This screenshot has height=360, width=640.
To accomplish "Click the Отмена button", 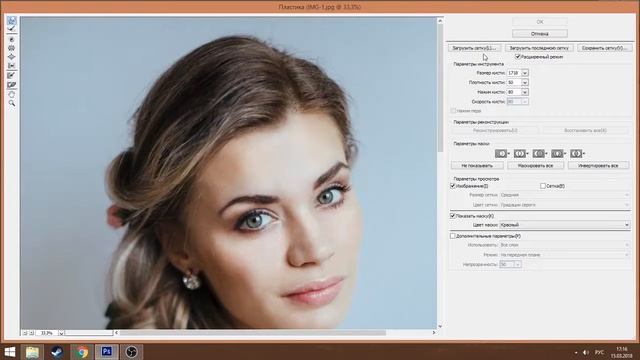I will [540, 33].
